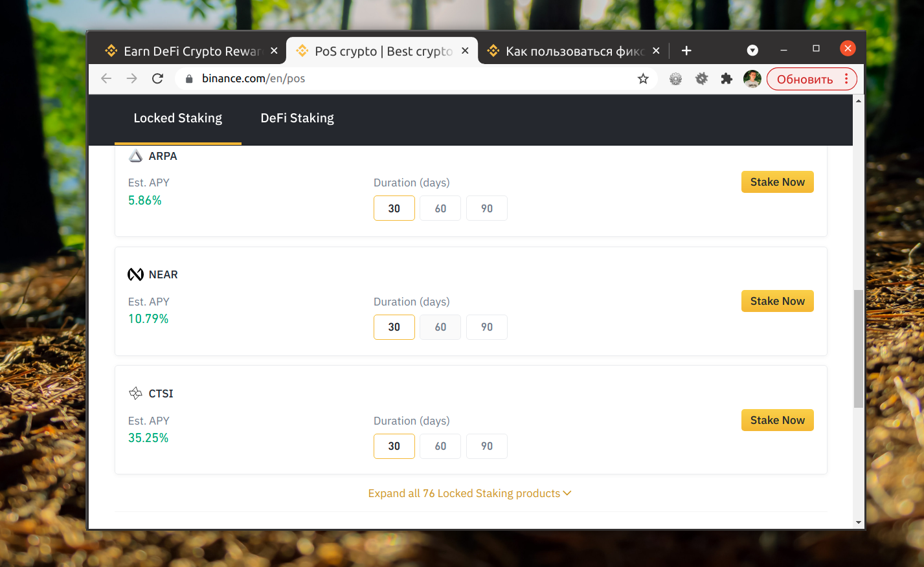Select 30 days duration for ARPA
Viewport: 924px width, 567px height.
pyautogui.click(x=394, y=208)
